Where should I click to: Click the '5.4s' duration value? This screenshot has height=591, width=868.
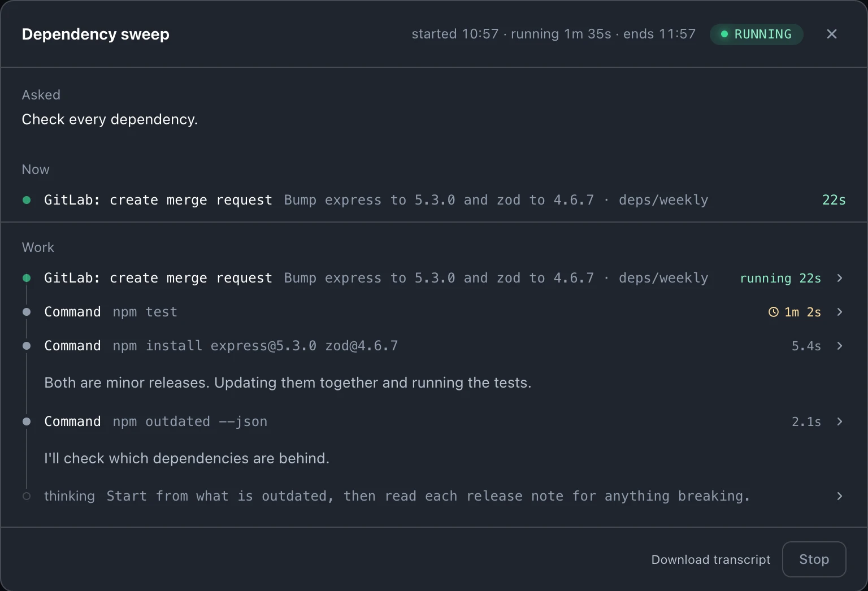click(x=806, y=346)
